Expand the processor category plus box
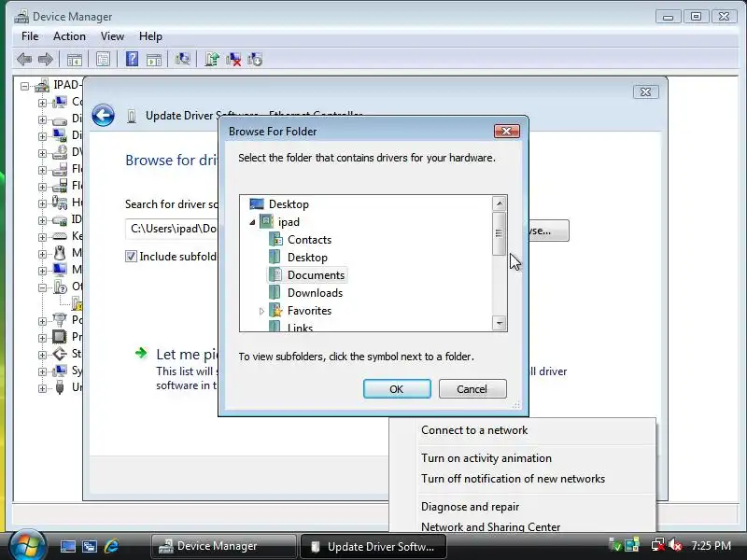Image resolution: width=747 pixels, height=560 pixels. (42, 338)
